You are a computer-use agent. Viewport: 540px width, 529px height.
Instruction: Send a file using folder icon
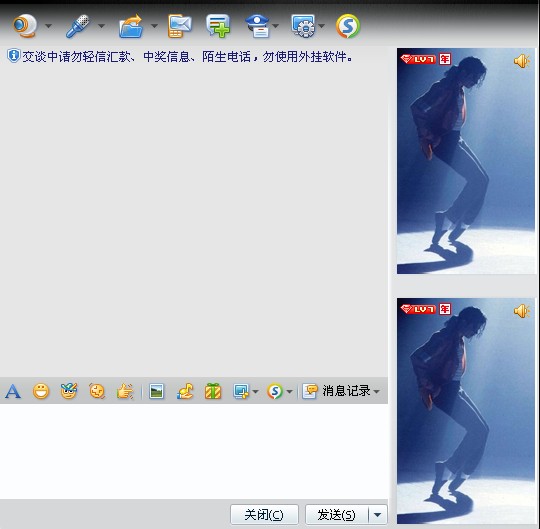click(131, 26)
